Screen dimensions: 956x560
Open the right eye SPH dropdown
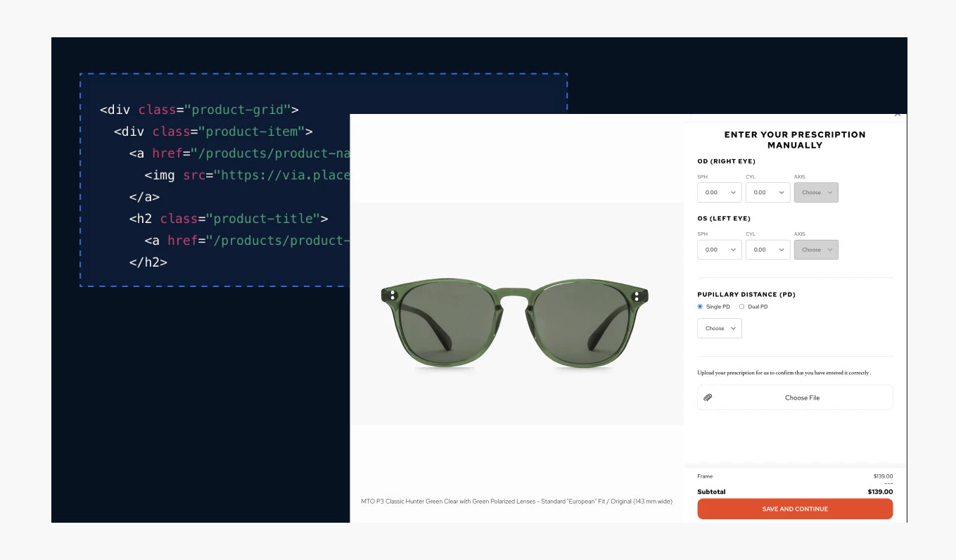point(719,193)
